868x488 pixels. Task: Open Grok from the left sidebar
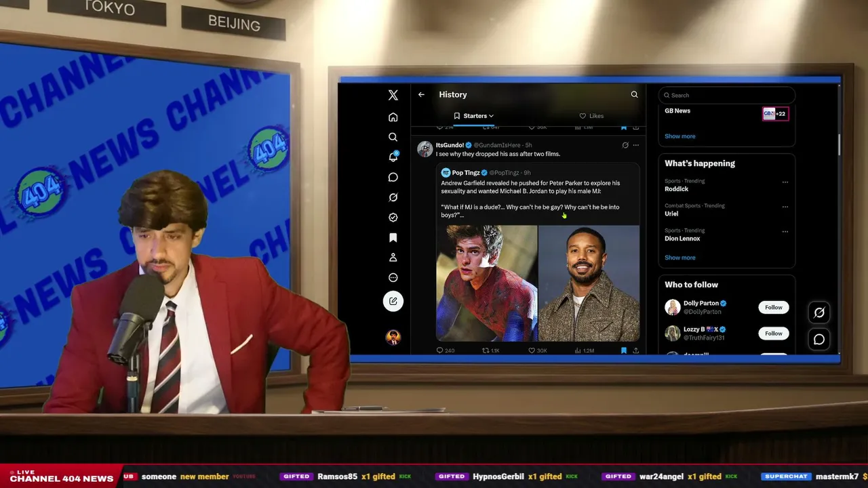coord(393,197)
